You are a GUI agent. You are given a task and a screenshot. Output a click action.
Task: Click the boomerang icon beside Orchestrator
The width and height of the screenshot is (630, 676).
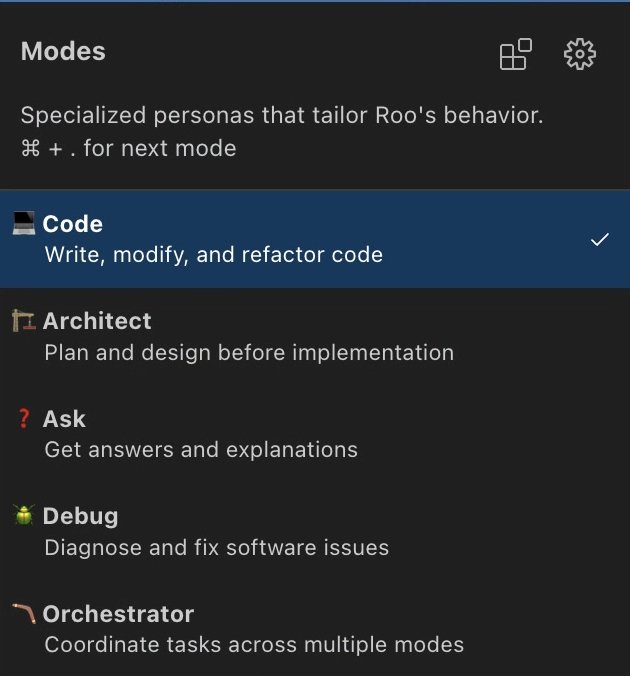click(24, 613)
